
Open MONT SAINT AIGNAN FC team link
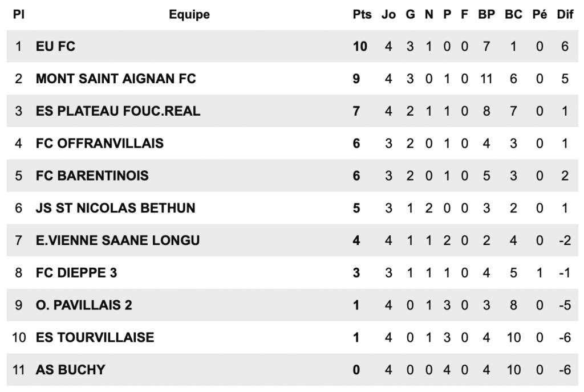[116, 79]
